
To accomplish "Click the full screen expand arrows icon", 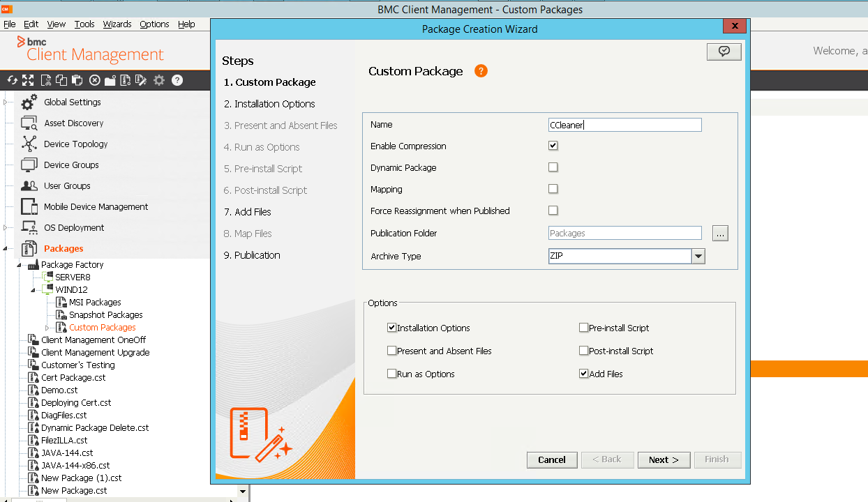I will 28,80.
